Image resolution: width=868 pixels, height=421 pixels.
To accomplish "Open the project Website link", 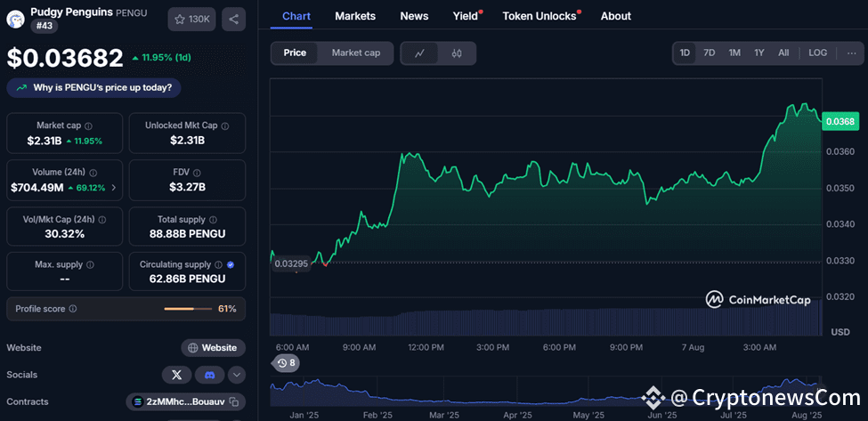I will tap(213, 348).
